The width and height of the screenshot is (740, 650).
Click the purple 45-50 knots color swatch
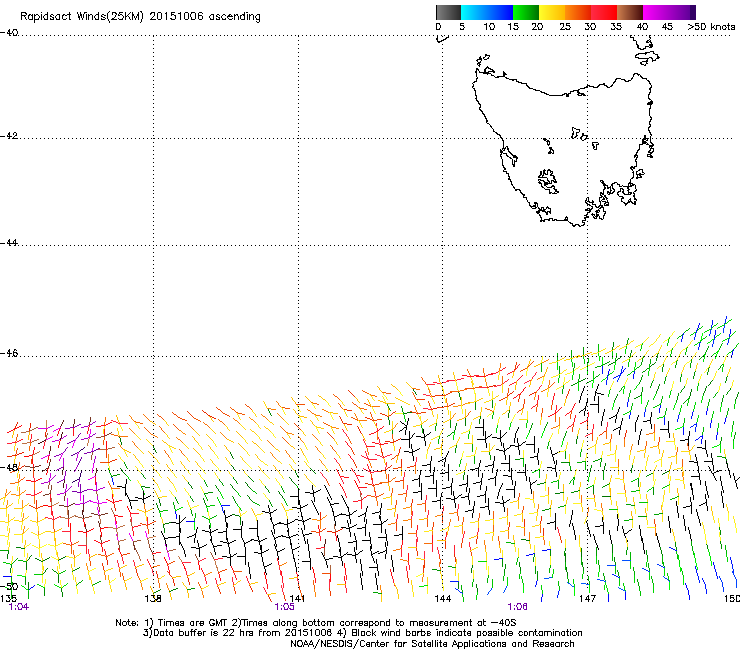click(x=682, y=12)
